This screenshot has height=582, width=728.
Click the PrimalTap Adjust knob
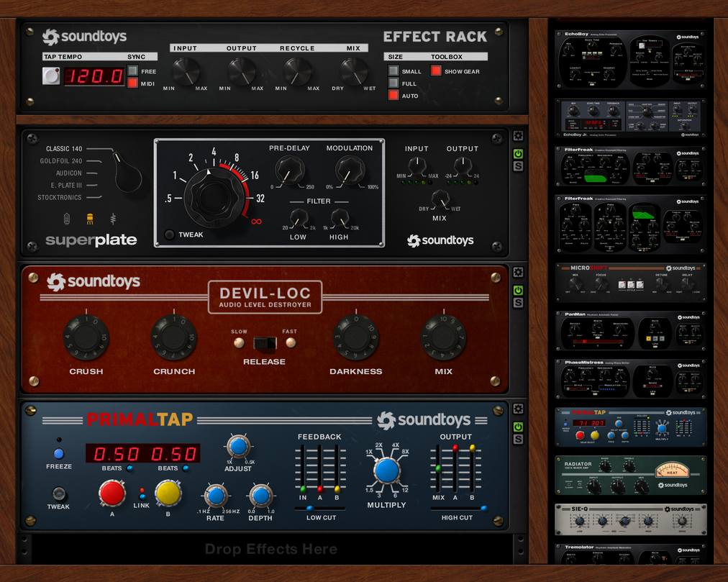pos(238,446)
